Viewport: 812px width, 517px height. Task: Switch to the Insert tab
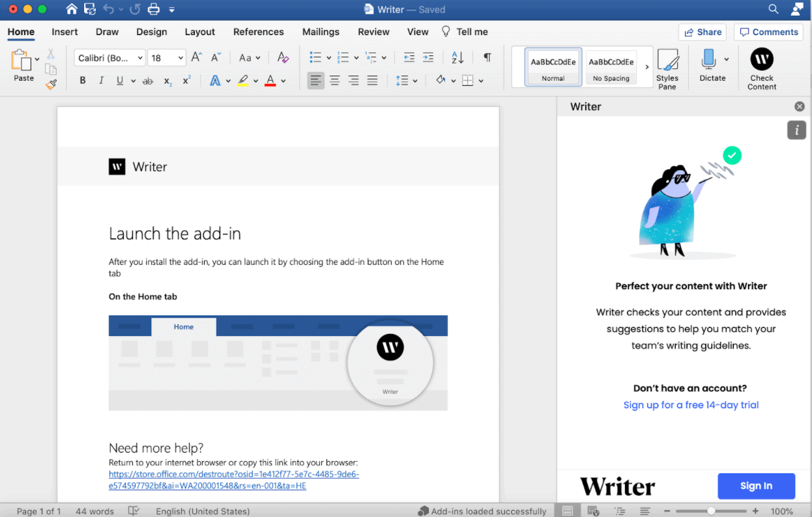tap(65, 32)
